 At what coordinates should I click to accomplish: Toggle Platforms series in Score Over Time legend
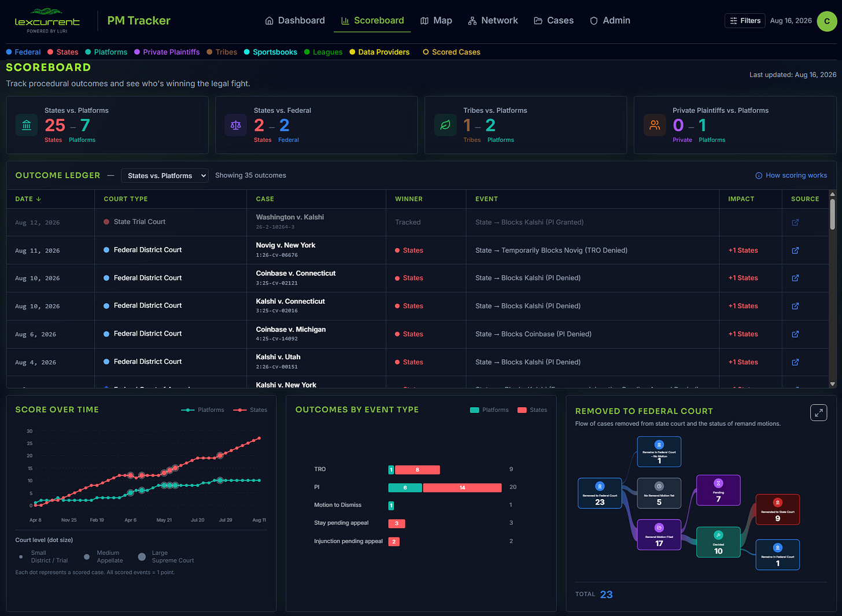click(202, 410)
